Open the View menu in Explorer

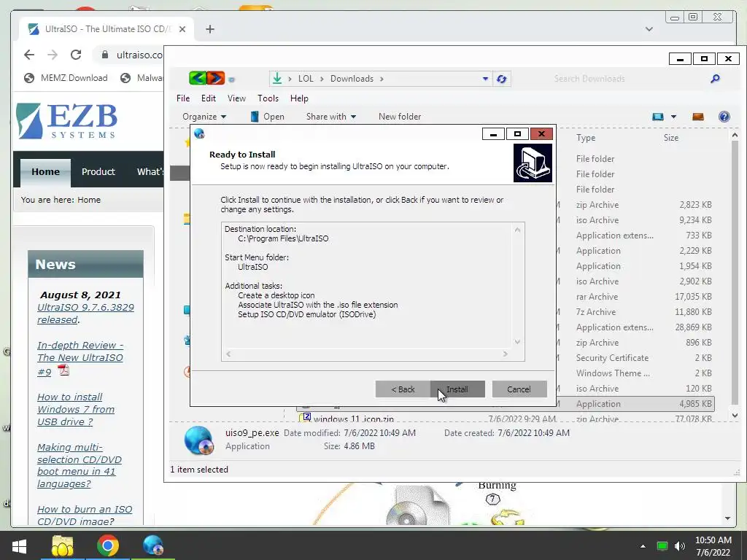pos(236,98)
